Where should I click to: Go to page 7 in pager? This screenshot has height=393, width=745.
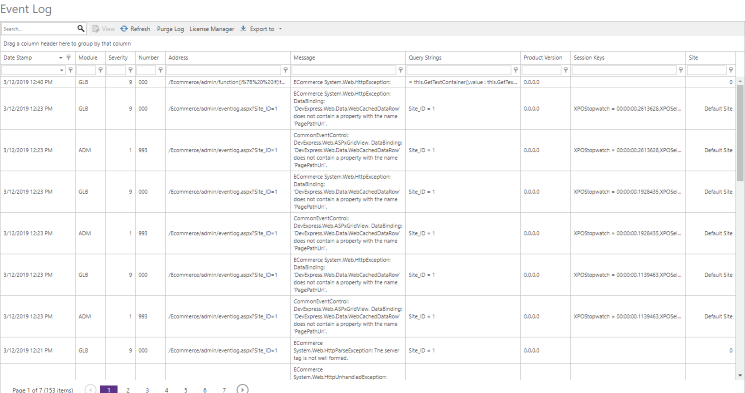coord(224,390)
